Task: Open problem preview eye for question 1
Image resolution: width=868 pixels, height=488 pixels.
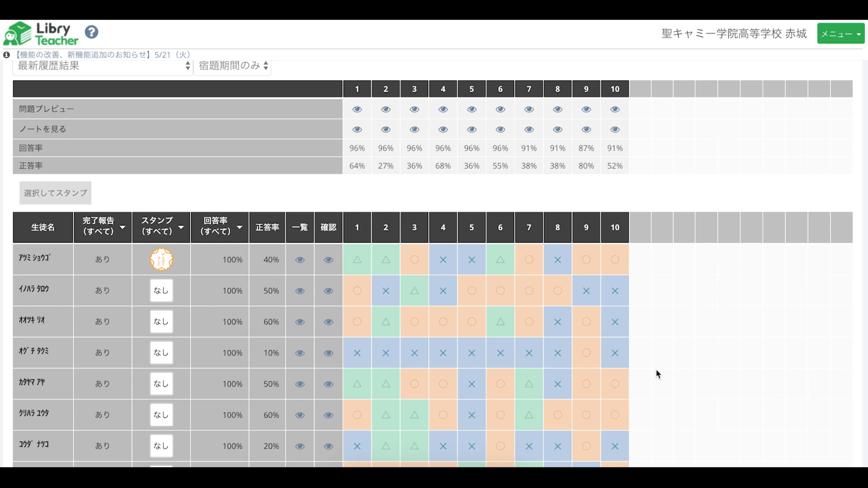Action: (x=357, y=109)
